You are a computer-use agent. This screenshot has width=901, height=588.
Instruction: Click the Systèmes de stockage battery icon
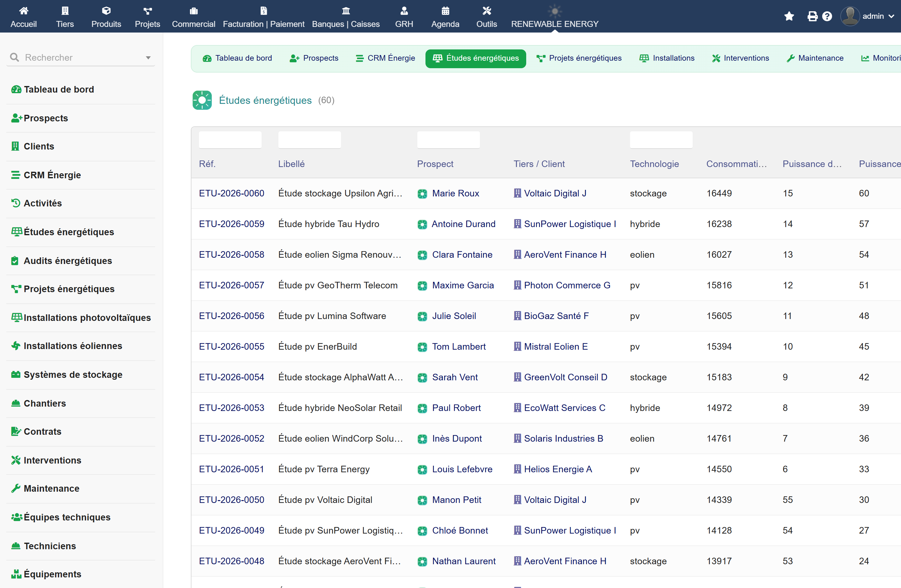(16, 374)
